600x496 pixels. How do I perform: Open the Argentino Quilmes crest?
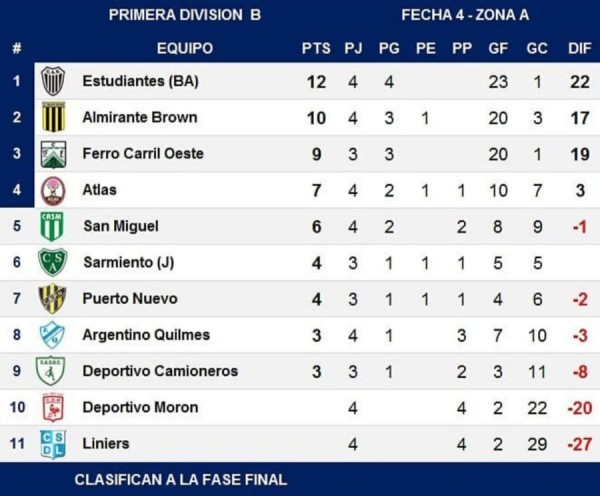pos(52,335)
